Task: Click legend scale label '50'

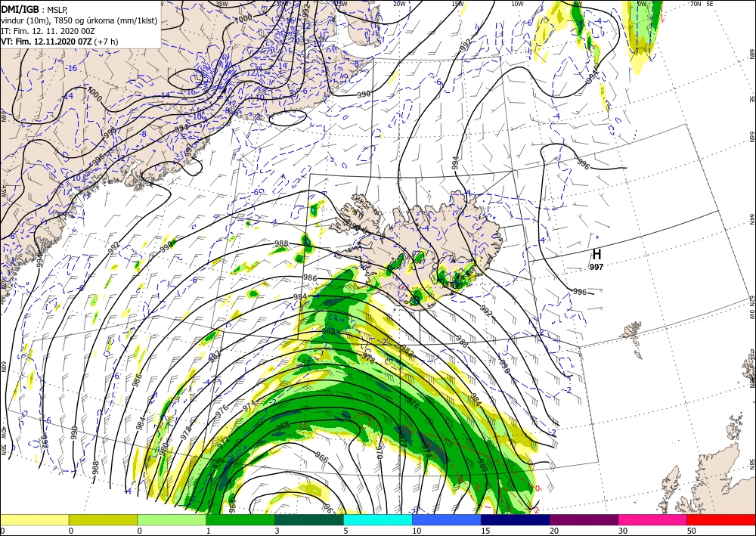Action: point(692,531)
